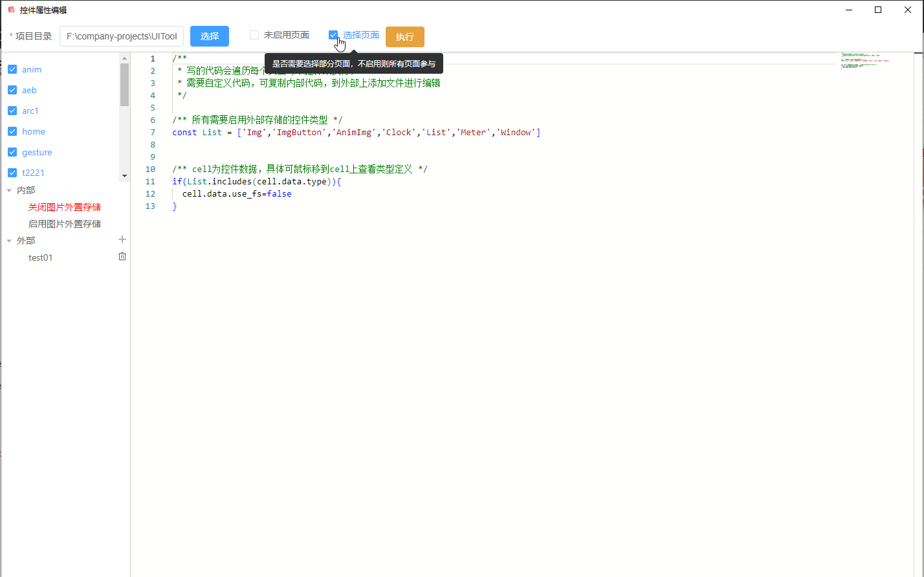Click the page list scroll down arrow

click(125, 176)
